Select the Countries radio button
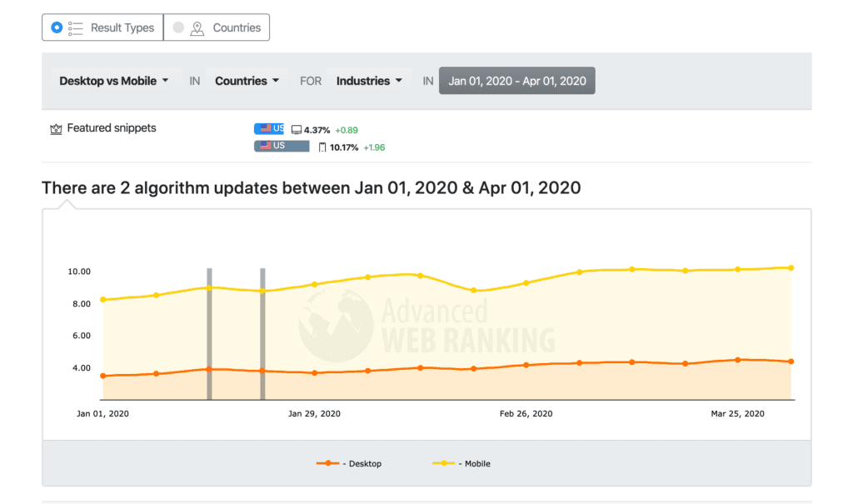 click(178, 27)
